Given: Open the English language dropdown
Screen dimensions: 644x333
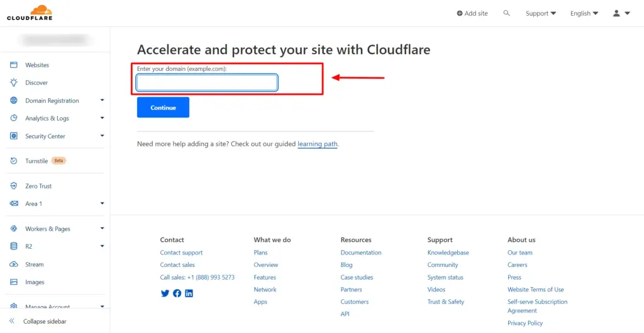Looking at the screenshot, I should coord(584,13).
